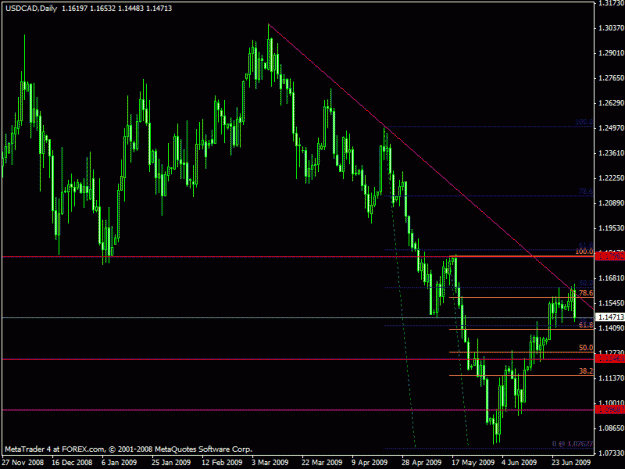Click the 25 Jan 2009 date label
Image resolution: width=625 pixels, height=469 pixels.
tap(171, 463)
